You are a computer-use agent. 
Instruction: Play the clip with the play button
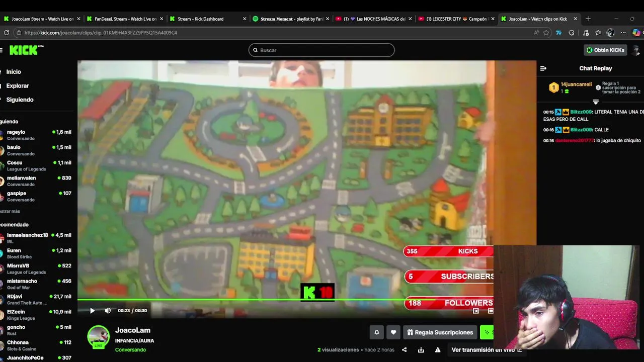[92, 311]
